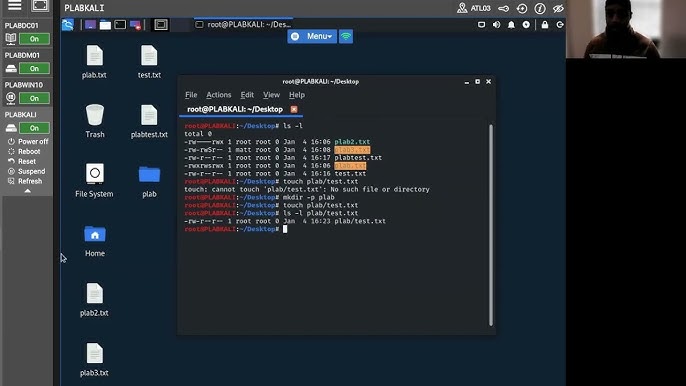The height and width of the screenshot is (386, 686).
Task: Launch the terminal emulator from the Kali panel
Action: pyautogui.click(x=120, y=25)
